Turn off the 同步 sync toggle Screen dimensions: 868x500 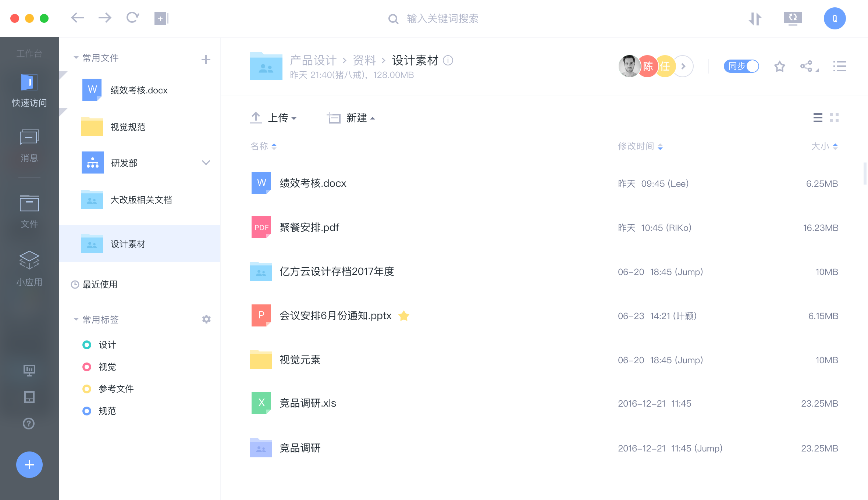tap(741, 67)
